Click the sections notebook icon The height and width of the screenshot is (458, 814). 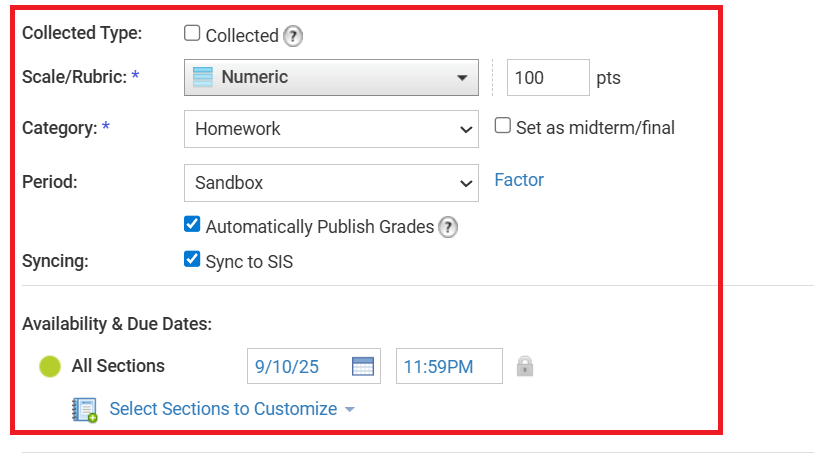pos(85,410)
